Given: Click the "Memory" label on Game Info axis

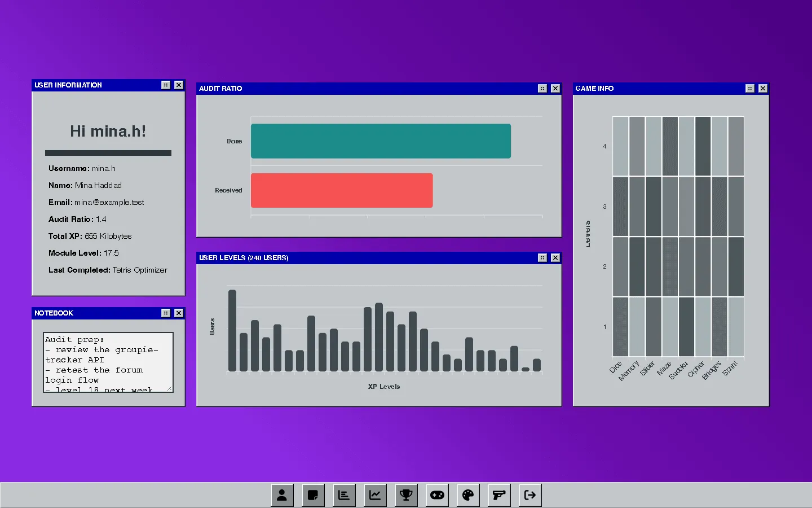Looking at the screenshot, I should coord(629,370).
